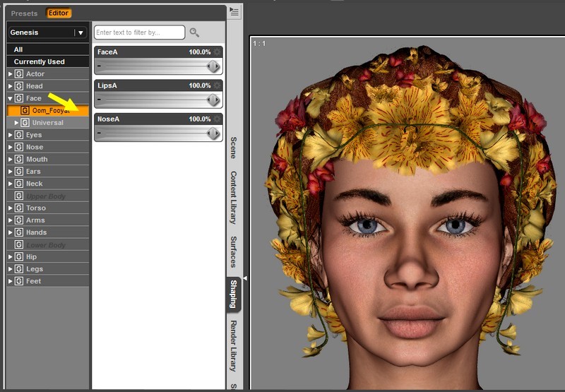Image resolution: width=565 pixels, height=392 pixels.
Task: Expand the Eyes category
Action: [x=10, y=135]
